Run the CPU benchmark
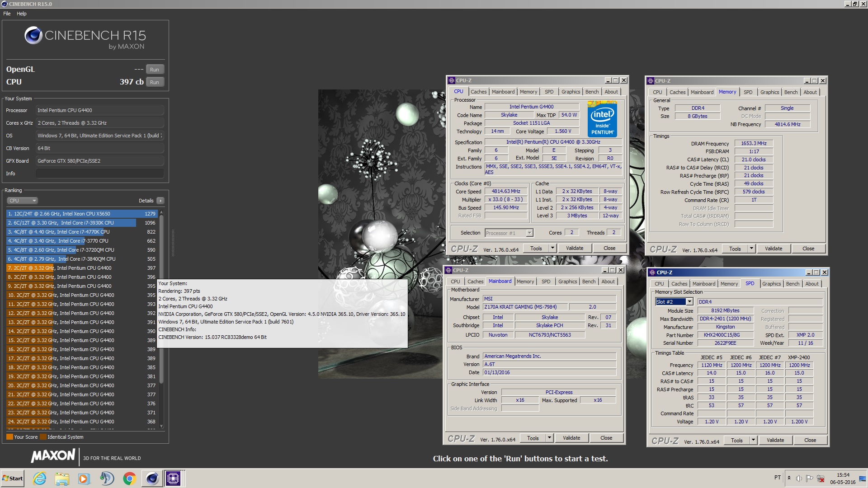The width and height of the screenshot is (868, 488). [x=155, y=82]
